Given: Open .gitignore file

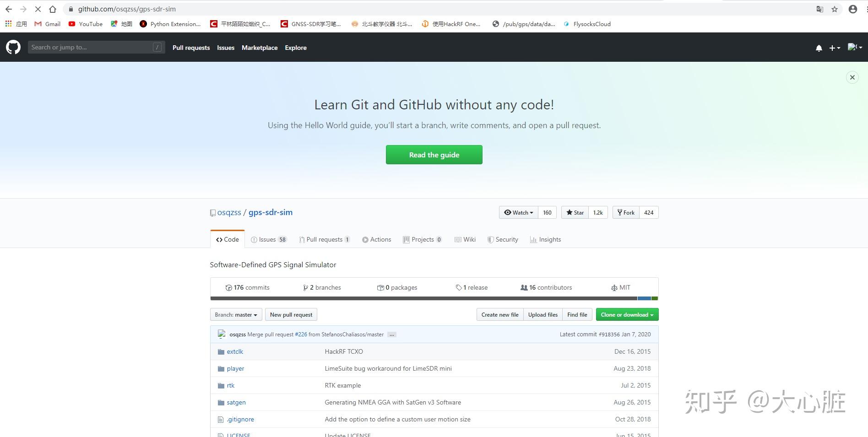Looking at the screenshot, I should 240,419.
